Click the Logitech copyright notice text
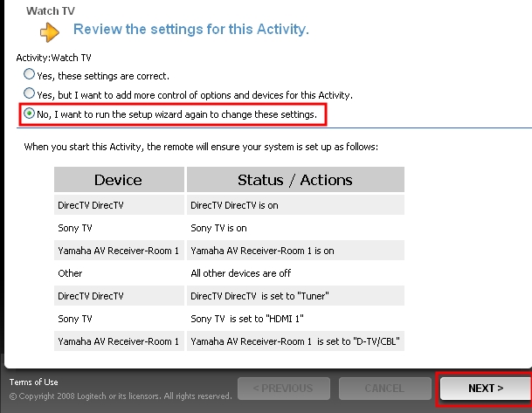Image resolution: width=532 pixels, height=413 pixels. [x=121, y=396]
